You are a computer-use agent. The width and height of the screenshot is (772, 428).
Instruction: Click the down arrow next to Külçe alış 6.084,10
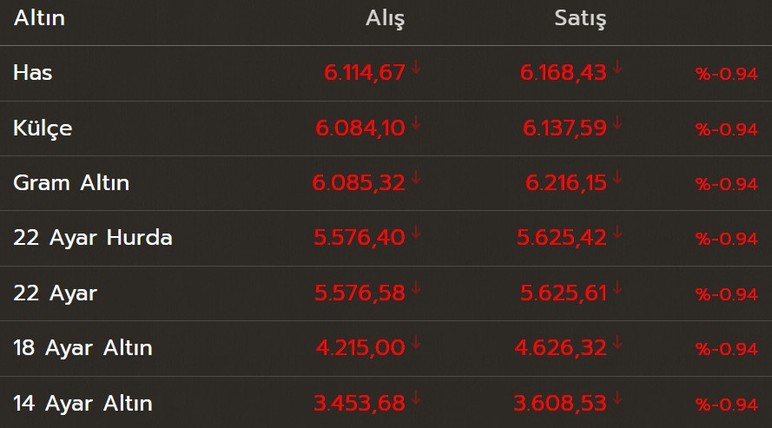coord(416,123)
